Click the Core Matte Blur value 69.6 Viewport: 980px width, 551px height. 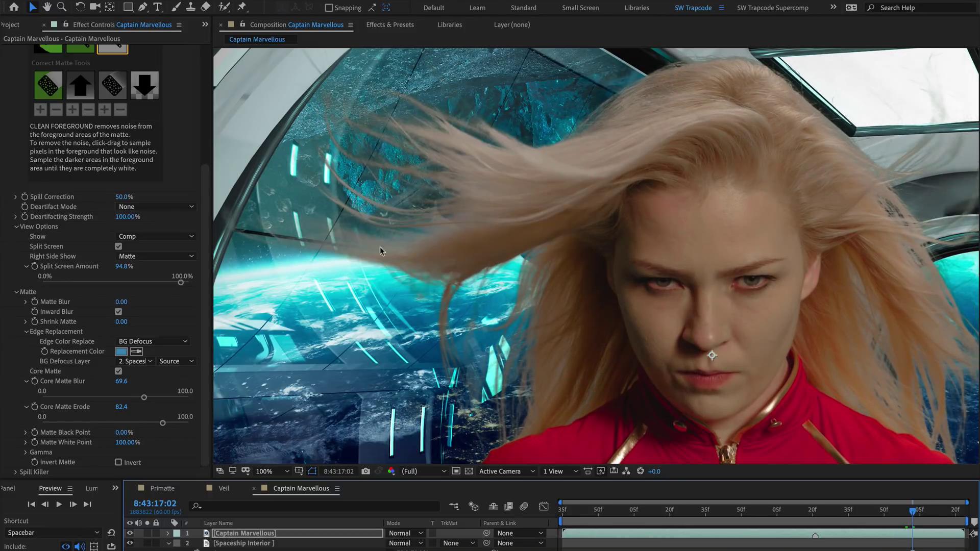pos(121,381)
